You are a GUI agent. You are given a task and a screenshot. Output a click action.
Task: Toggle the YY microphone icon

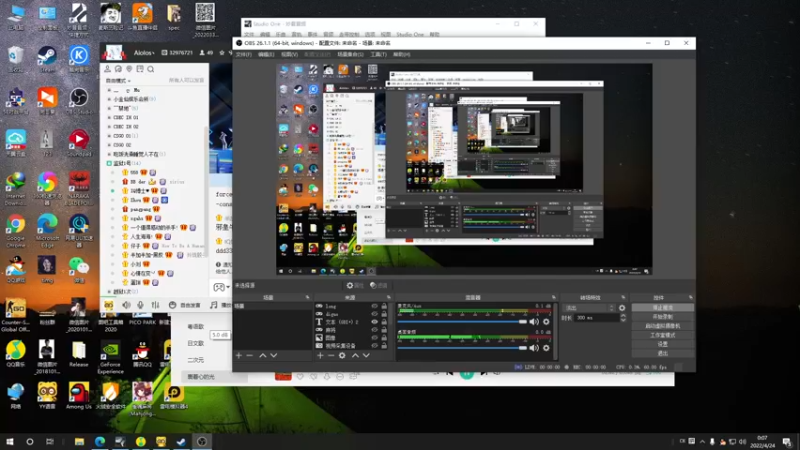pos(140,305)
